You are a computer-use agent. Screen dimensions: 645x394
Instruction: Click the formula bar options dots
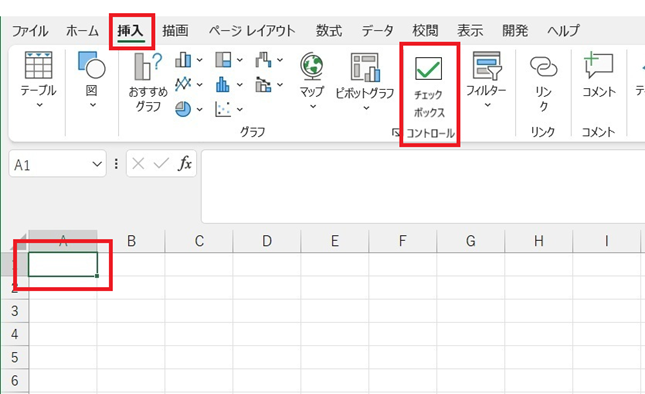(x=116, y=164)
